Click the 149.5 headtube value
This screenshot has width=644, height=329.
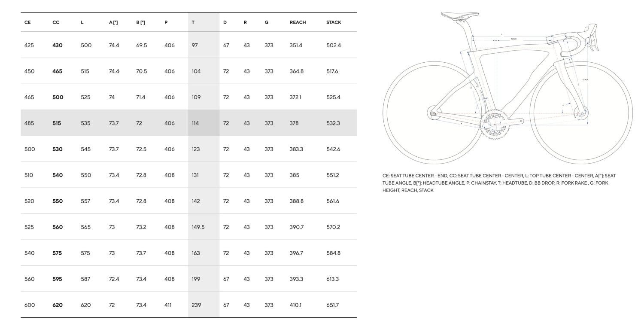click(x=198, y=227)
